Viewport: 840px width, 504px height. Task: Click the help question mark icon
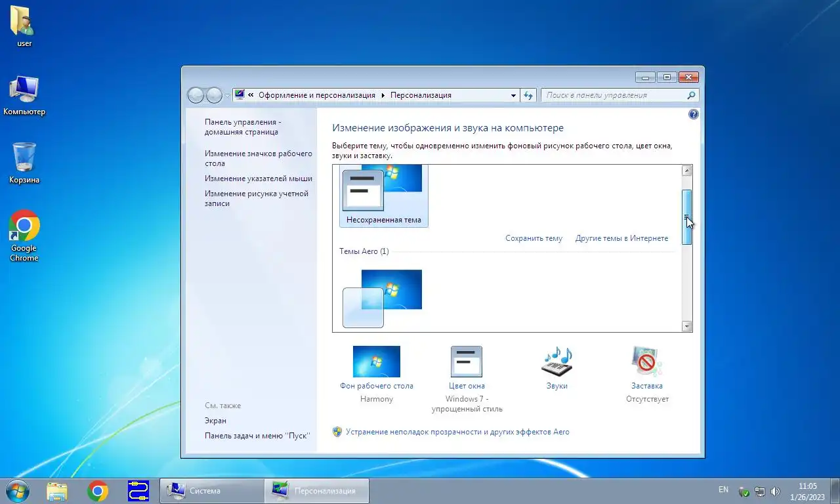coord(694,115)
